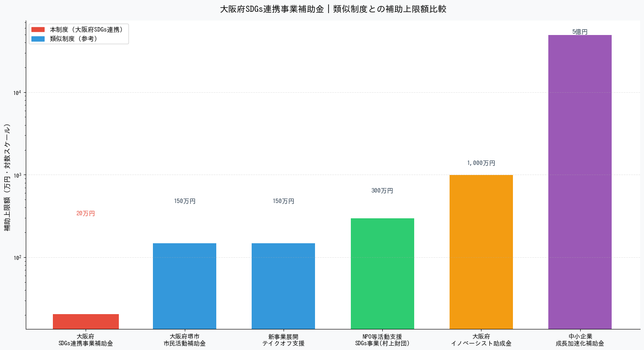Click the red bar for SDGs連携事業補助金

86,322
